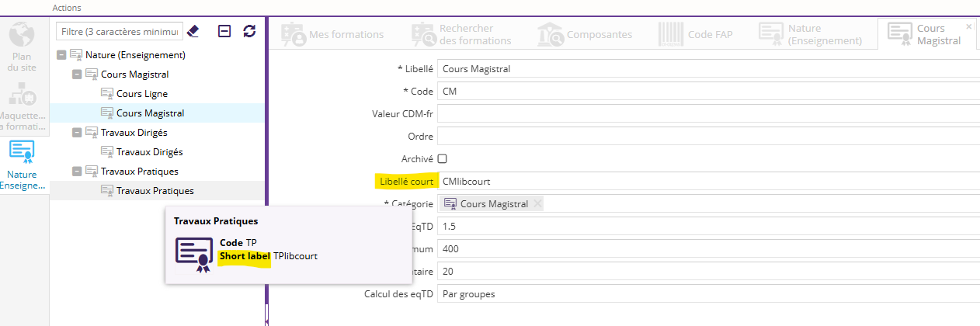The width and height of the screenshot is (980, 326).
Task: Click the Libellé court input field
Action: click(x=699, y=182)
